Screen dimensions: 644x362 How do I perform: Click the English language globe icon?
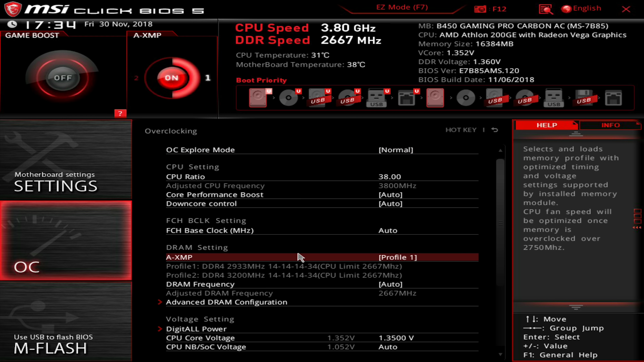pyautogui.click(x=566, y=9)
